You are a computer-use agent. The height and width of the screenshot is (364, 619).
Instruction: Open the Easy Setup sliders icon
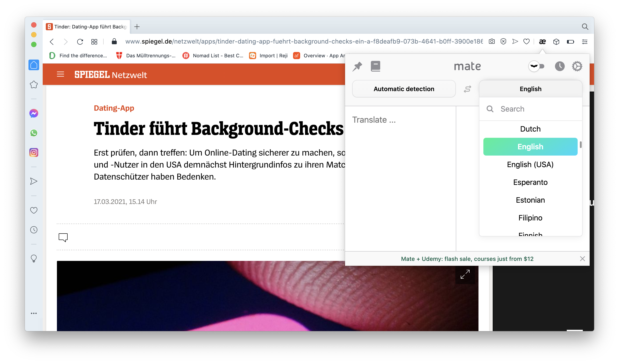(585, 42)
